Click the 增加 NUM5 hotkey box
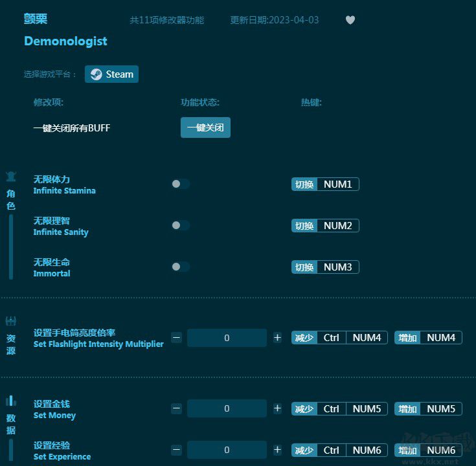This screenshot has height=466, width=476. (428, 409)
